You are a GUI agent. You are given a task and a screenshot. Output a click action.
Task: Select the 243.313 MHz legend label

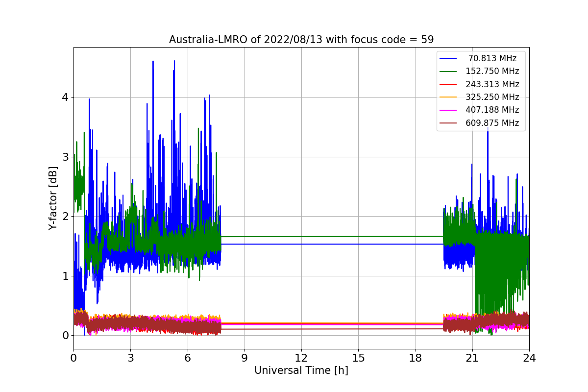click(492, 84)
